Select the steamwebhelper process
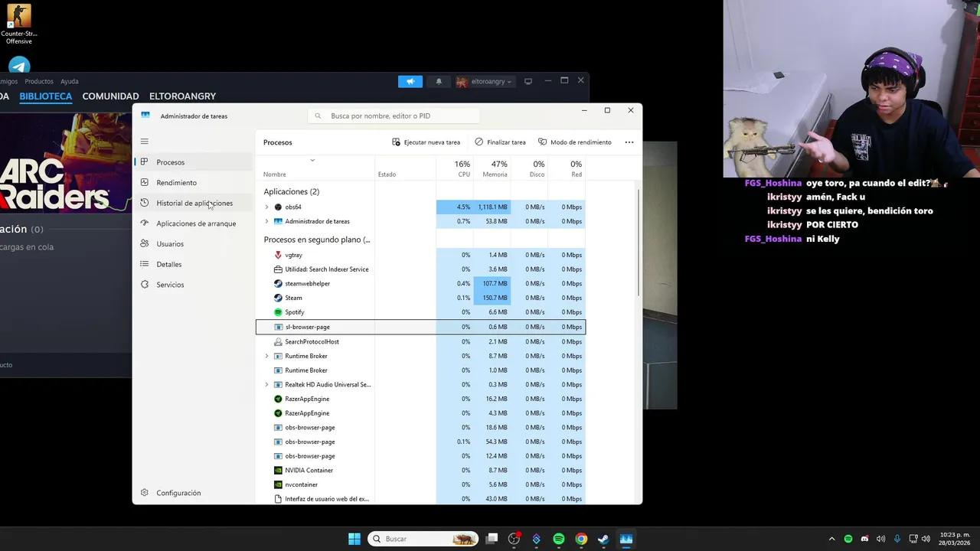Screen dimensions: 980x551 (420, 284)
